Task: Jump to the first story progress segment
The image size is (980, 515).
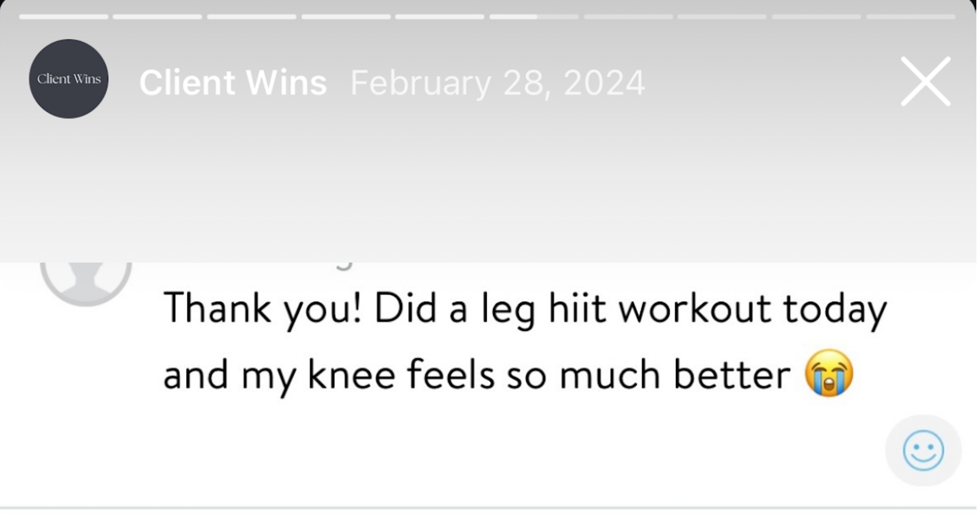Action: (63, 17)
